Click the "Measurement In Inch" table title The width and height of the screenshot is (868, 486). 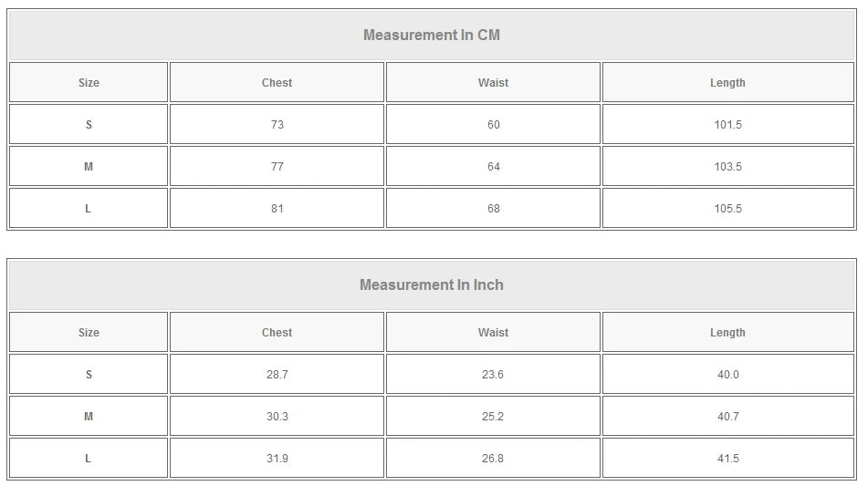432,285
